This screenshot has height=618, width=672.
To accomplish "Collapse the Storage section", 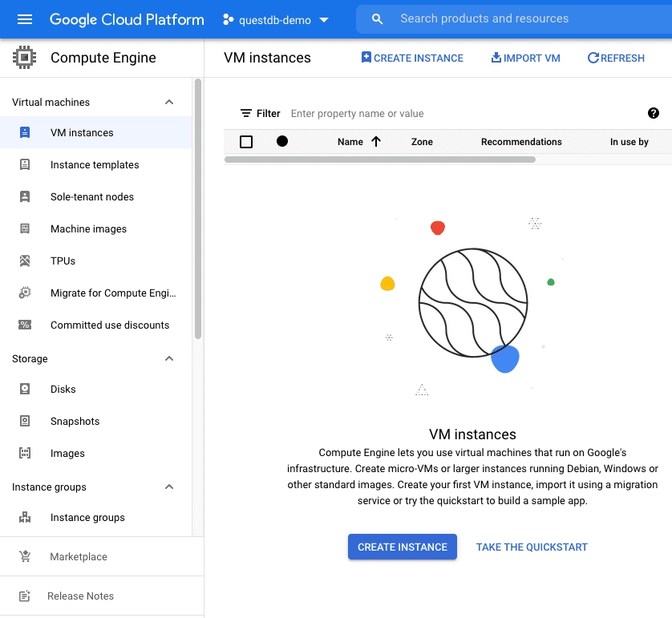I will 168,358.
